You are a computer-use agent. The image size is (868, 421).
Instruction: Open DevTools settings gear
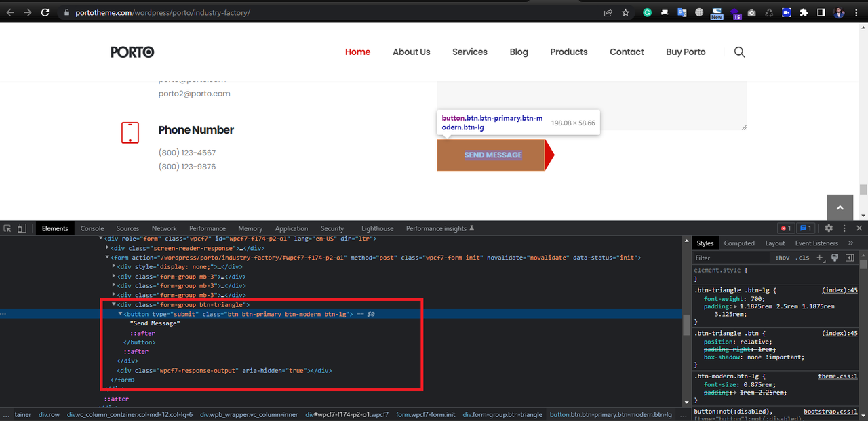tap(829, 228)
